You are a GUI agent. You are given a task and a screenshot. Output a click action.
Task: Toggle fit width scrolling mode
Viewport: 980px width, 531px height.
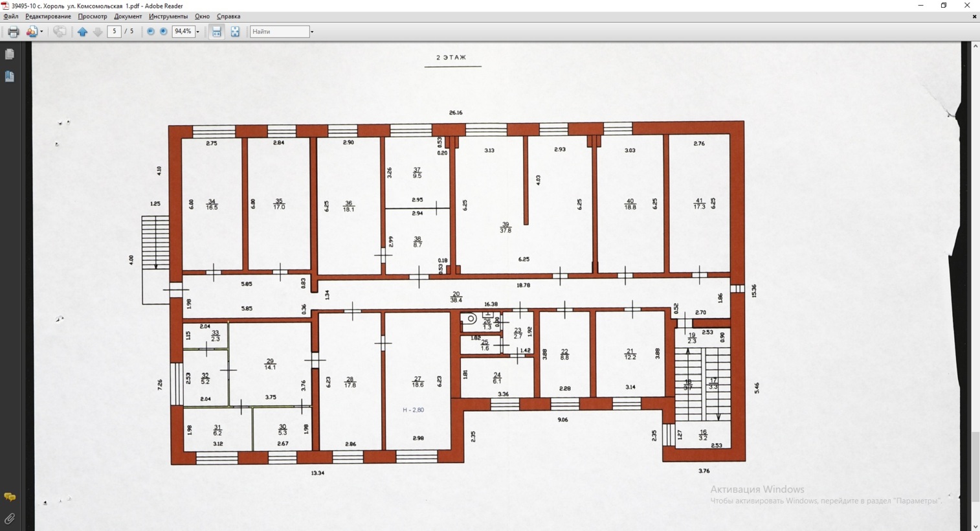point(217,32)
